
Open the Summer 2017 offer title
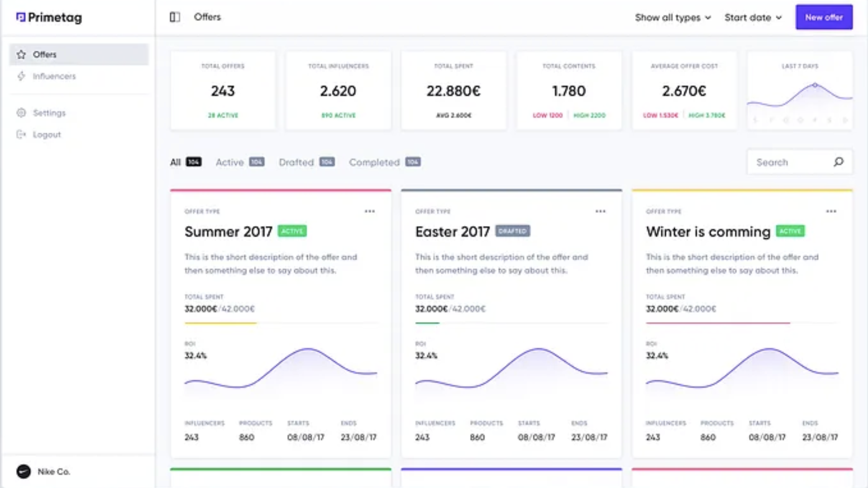coord(228,232)
